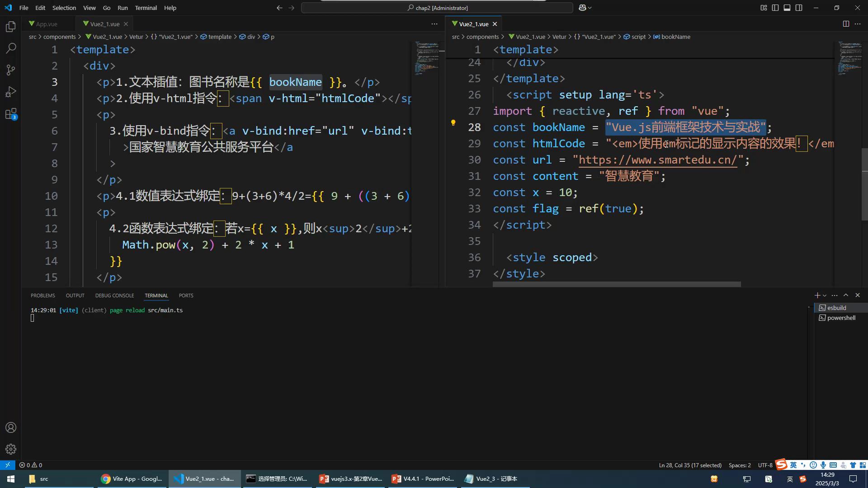Click the lightbulb quick-fix icon on line 28
868x488 pixels.
453,122
